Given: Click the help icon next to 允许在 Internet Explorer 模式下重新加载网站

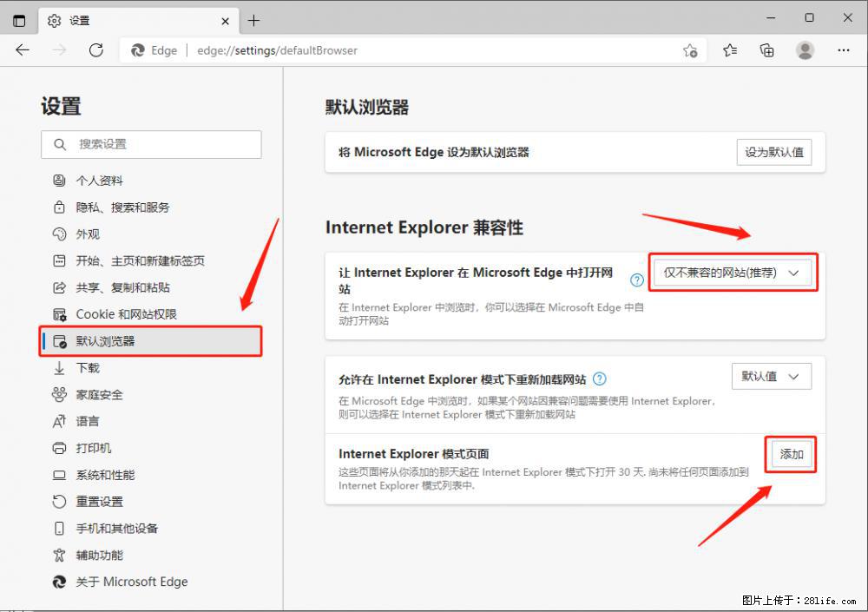Looking at the screenshot, I should [602, 378].
